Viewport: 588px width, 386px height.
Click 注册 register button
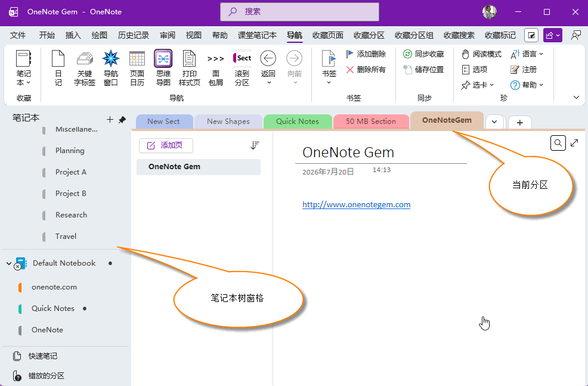click(x=524, y=70)
